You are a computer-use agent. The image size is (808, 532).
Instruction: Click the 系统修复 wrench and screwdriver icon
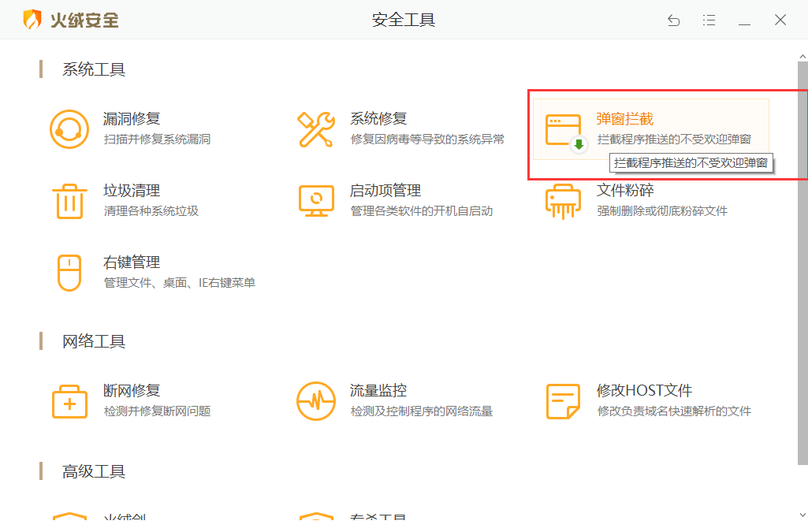pyautogui.click(x=316, y=129)
